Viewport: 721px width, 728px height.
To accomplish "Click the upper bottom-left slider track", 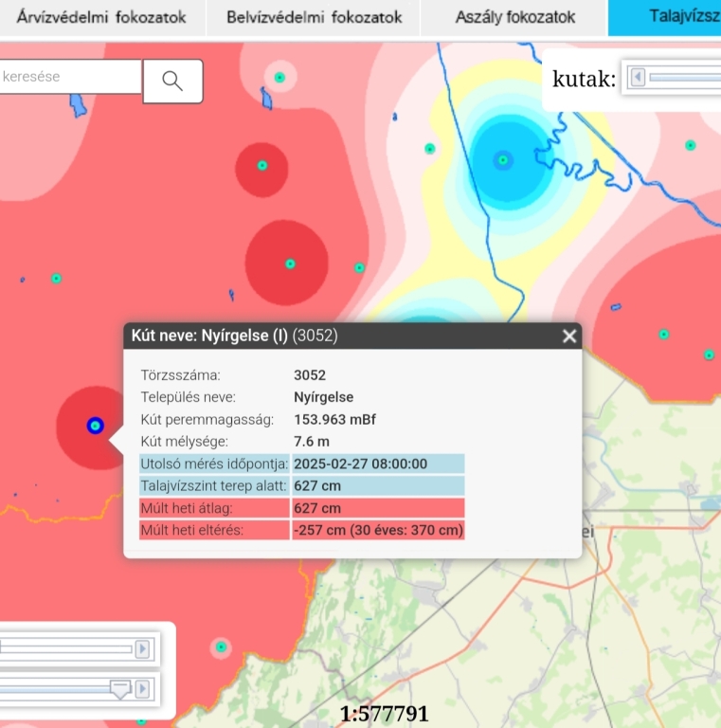I will click(66, 649).
